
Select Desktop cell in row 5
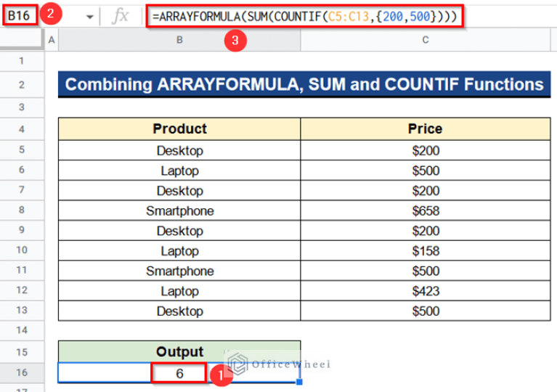click(x=179, y=150)
